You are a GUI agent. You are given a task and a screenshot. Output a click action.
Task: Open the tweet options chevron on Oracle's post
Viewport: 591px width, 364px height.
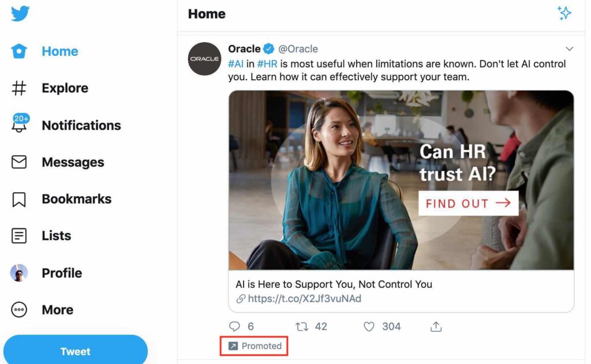click(570, 48)
